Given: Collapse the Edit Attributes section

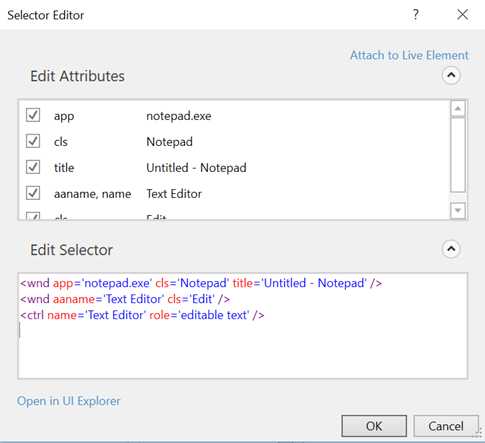Looking at the screenshot, I should [x=451, y=75].
